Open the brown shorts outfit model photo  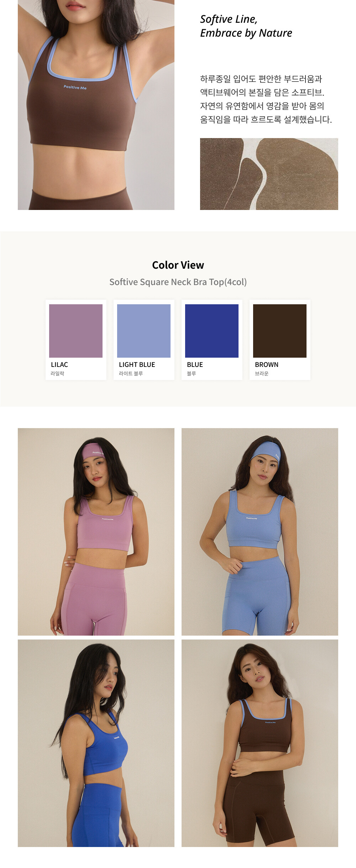[260, 743]
